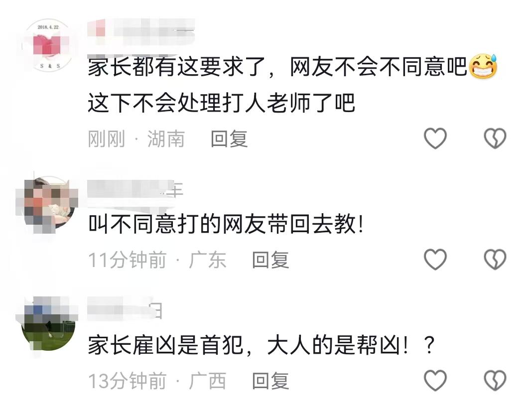Open the second commenter's profile picture
This screenshot has height=414, width=532.
47,204
